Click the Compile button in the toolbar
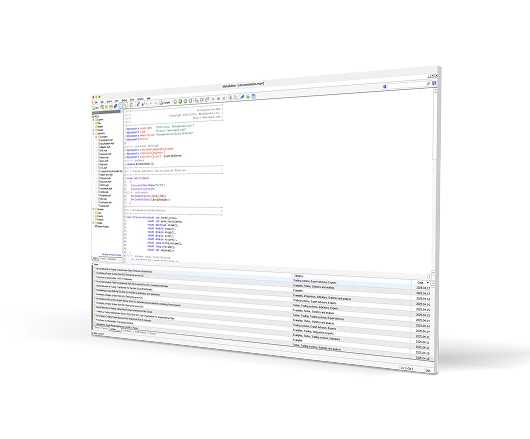The height and width of the screenshot is (439, 530). (165, 102)
